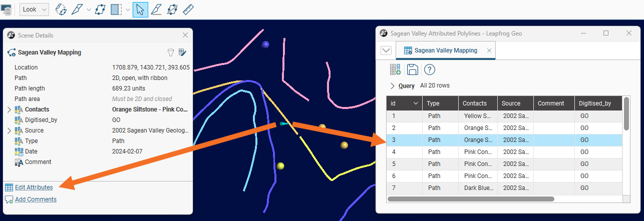The height and width of the screenshot is (221, 644).
Task: Click the clear scene trash icon
Action: tap(6, 9)
